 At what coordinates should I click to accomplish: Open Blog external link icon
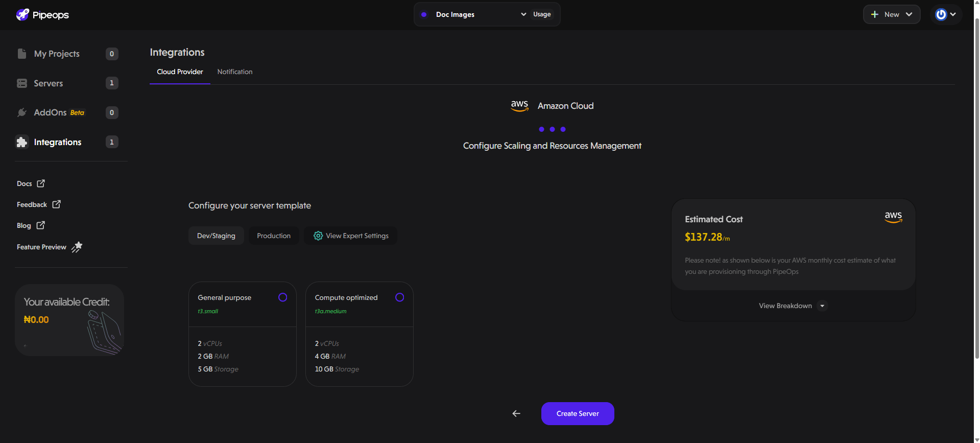[x=41, y=225]
